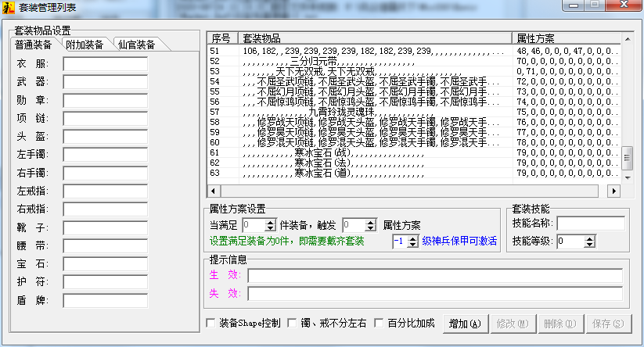Image resolution: width=644 pixels, height=347 pixels.
Task: Focus the 武器 input field
Action: click(105, 82)
